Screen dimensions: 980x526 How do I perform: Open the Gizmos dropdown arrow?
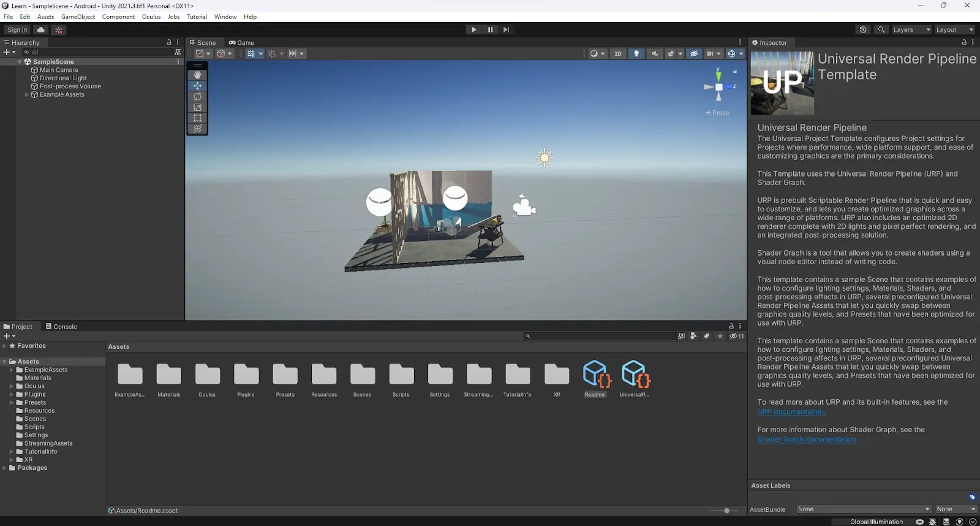click(x=741, y=53)
